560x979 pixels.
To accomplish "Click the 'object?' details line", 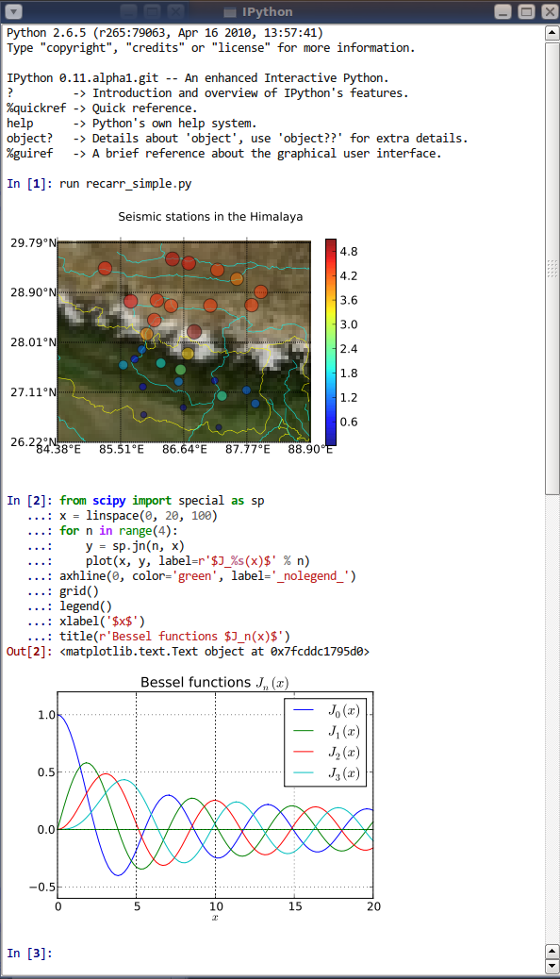I will 238,138.
